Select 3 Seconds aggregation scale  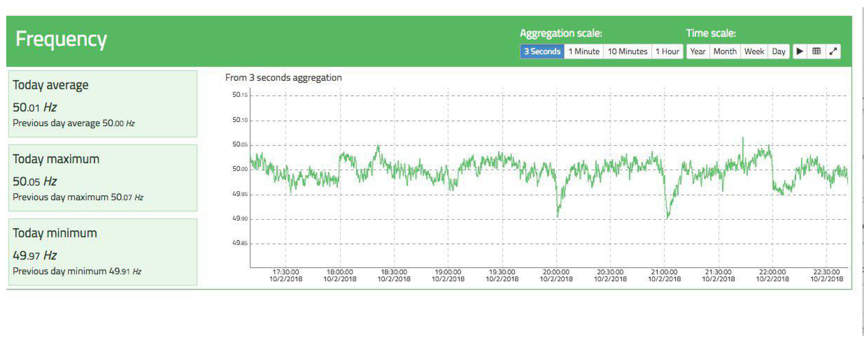point(542,51)
